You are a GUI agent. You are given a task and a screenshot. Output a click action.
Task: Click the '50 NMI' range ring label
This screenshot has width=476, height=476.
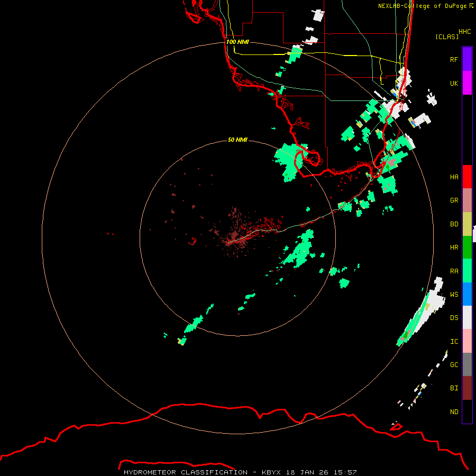[237, 140]
